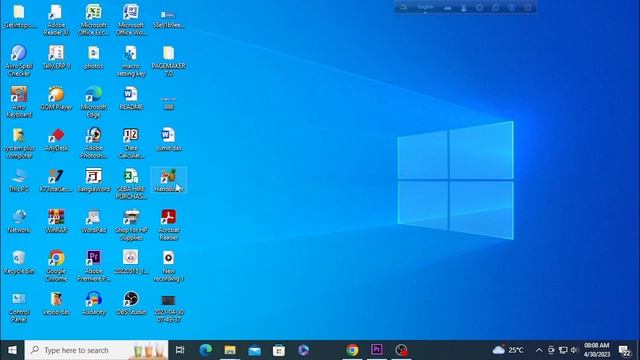This screenshot has width=640, height=360.
Task: Open the network status tray icon
Action: (x=563, y=350)
